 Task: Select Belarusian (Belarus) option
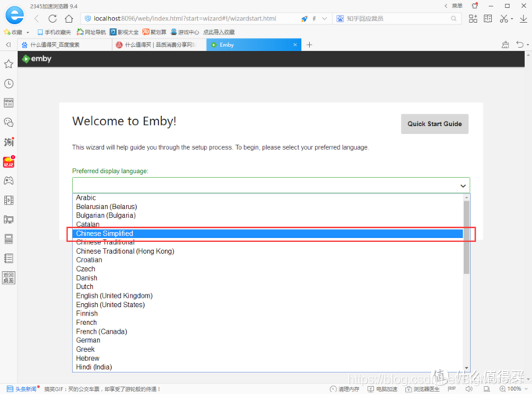point(268,207)
